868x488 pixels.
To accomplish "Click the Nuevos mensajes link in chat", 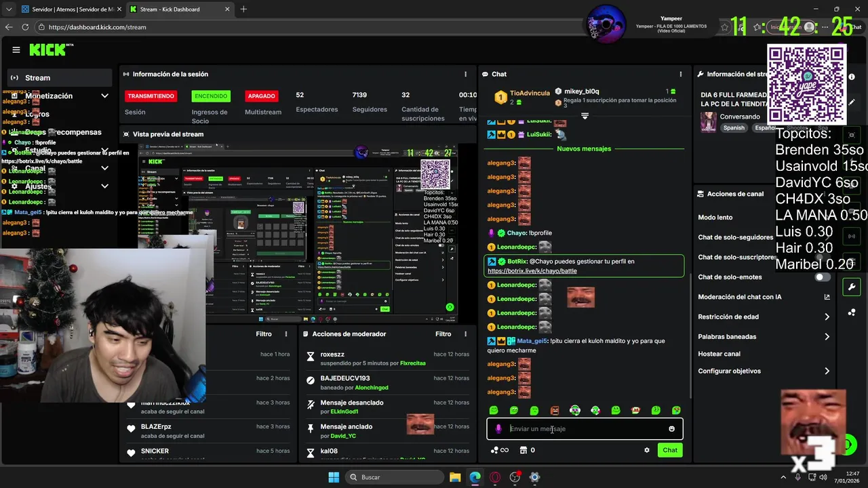I will pos(584,148).
